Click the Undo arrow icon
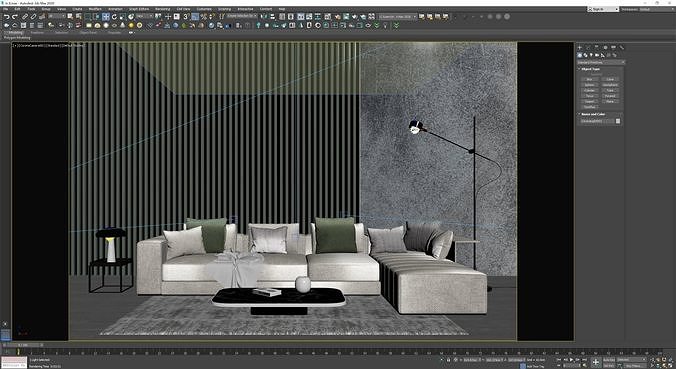 6,16
